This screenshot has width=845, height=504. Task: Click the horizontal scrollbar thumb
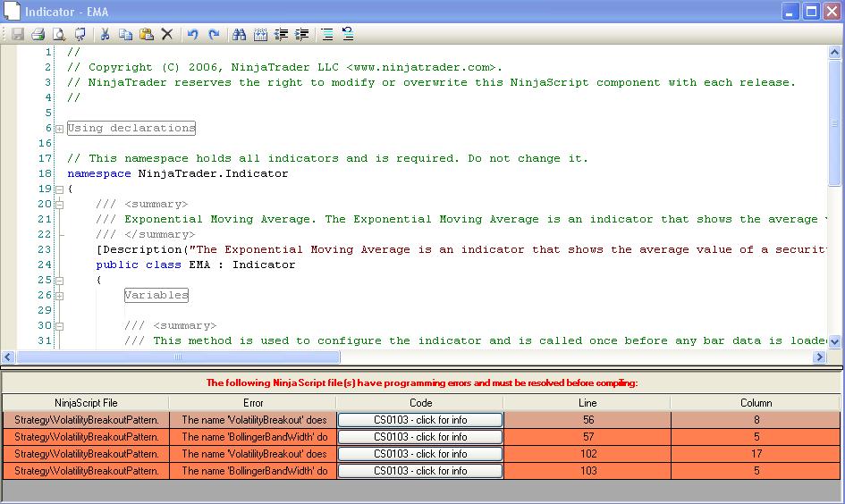(178, 357)
